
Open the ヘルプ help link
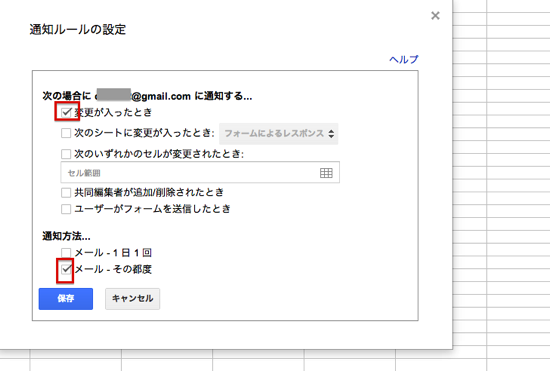[x=404, y=60]
